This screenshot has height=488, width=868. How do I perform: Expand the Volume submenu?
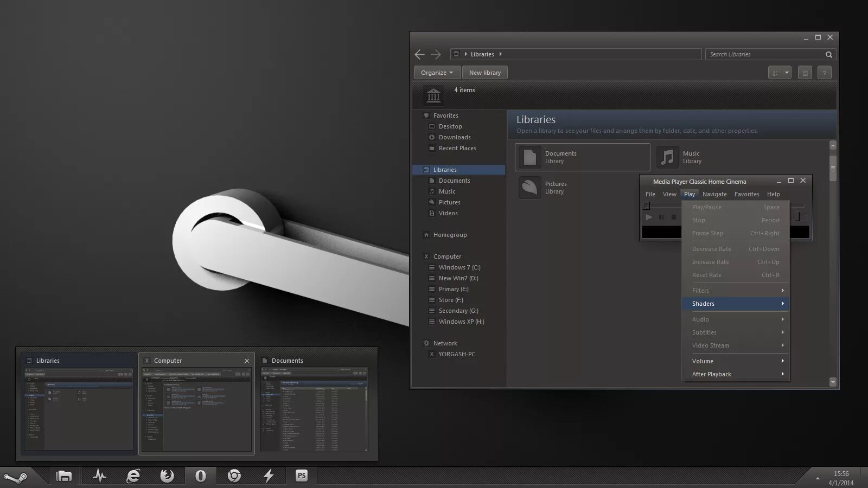pyautogui.click(x=735, y=361)
